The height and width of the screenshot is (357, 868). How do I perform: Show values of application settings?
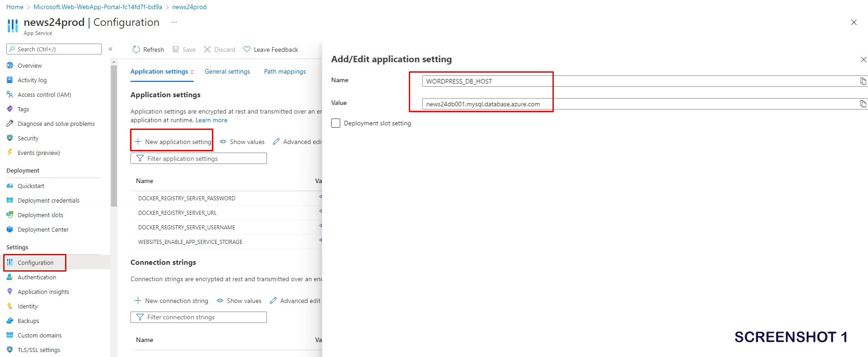tap(242, 142)
